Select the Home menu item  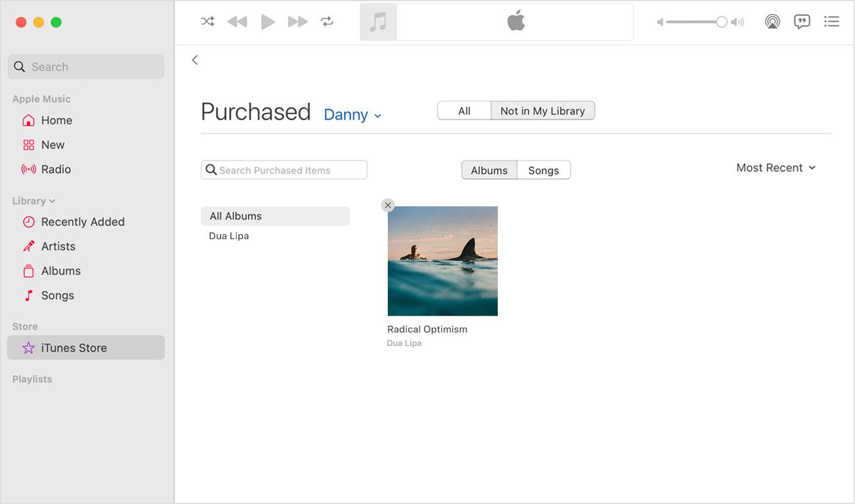click(56, 120)
